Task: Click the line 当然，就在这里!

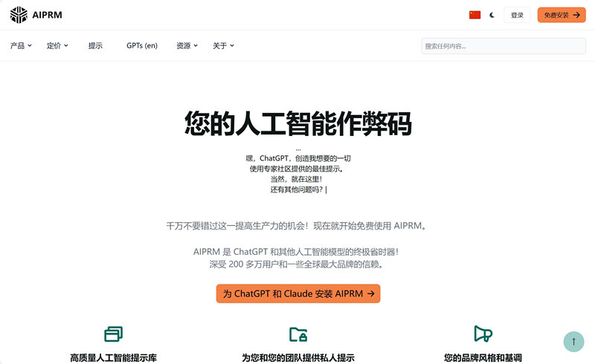Action: [x=296, y=179]
